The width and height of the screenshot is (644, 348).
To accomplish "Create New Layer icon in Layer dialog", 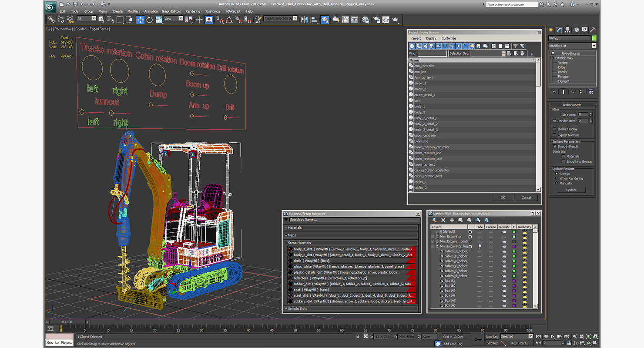I will point(434,220).
